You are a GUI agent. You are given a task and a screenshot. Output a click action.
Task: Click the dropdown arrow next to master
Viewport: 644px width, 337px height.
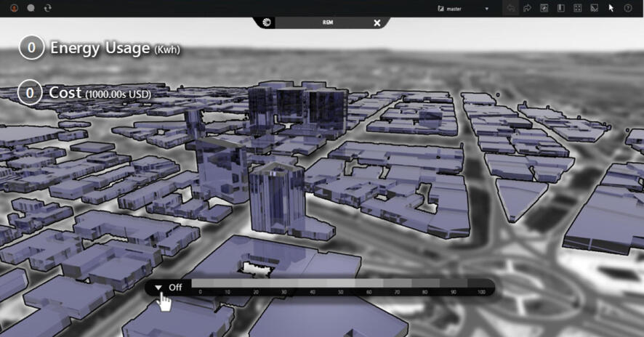click(487, 9)
